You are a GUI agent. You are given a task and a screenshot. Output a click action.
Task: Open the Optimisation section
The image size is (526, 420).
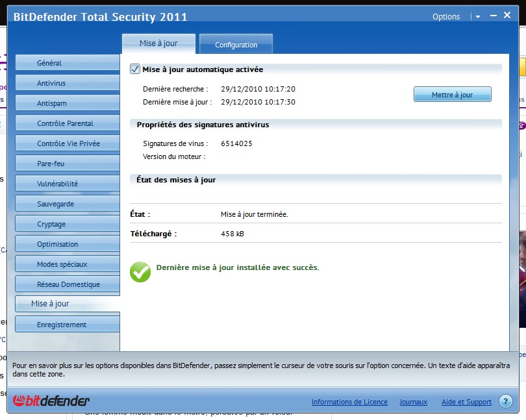click(68, 244)
